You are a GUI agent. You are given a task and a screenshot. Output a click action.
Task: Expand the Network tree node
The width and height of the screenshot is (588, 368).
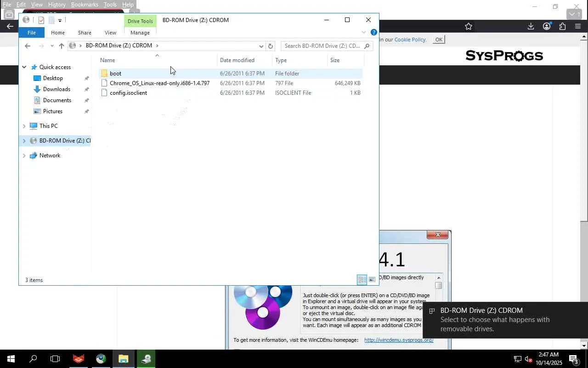[24, 155]
